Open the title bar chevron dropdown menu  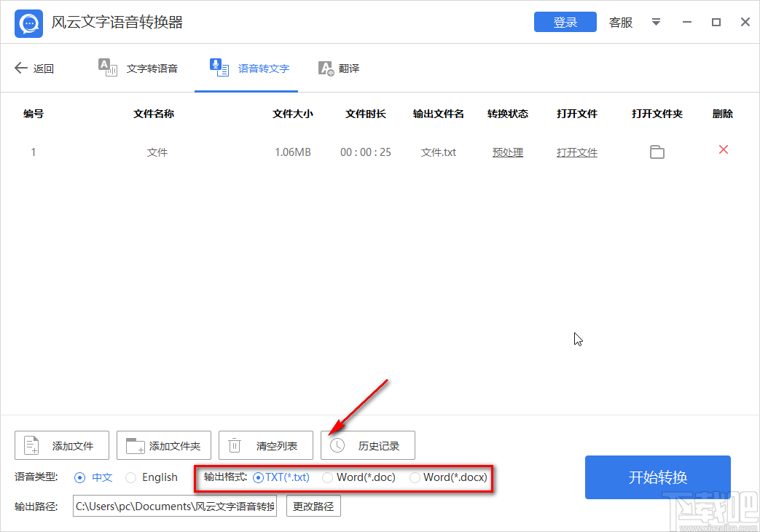click(656, 23)
